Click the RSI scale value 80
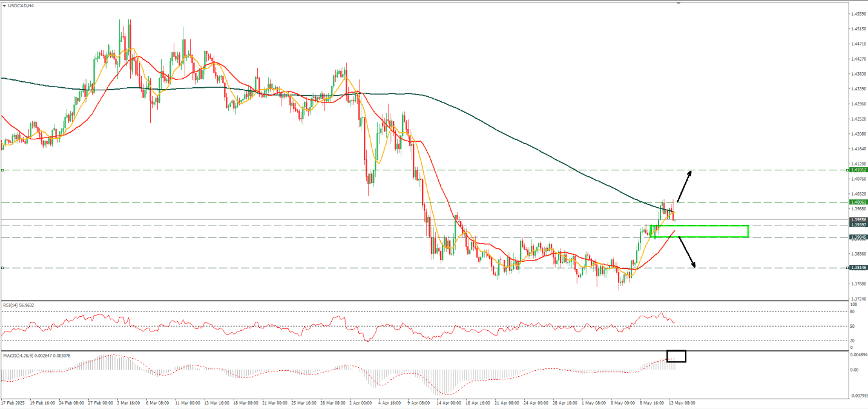The height and width of the screenshot is (409, 868). 852,312
